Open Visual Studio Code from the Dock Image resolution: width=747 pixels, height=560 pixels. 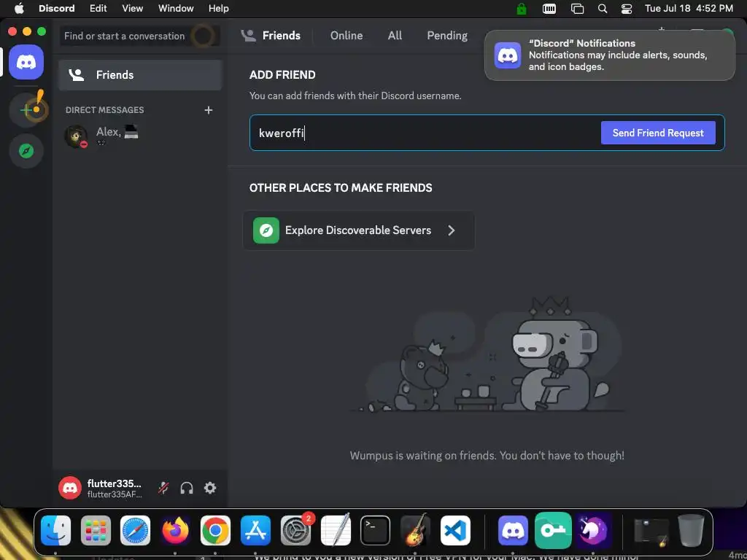455,531
